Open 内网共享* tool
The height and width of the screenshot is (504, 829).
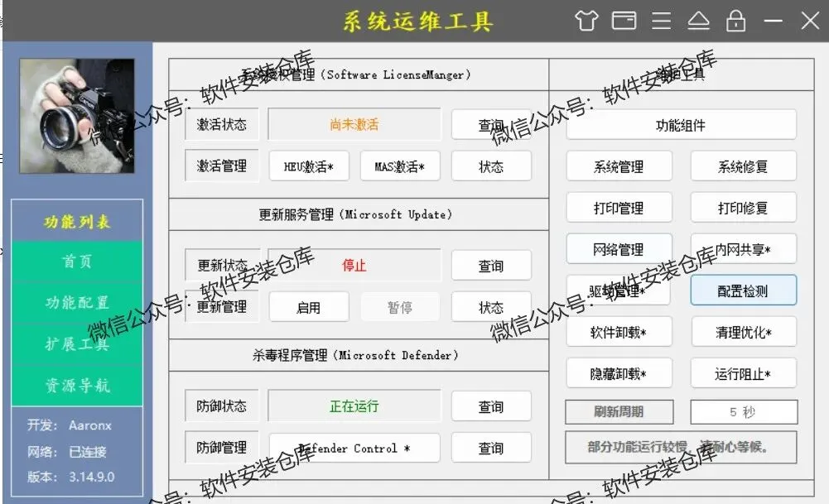click(744, 249)
